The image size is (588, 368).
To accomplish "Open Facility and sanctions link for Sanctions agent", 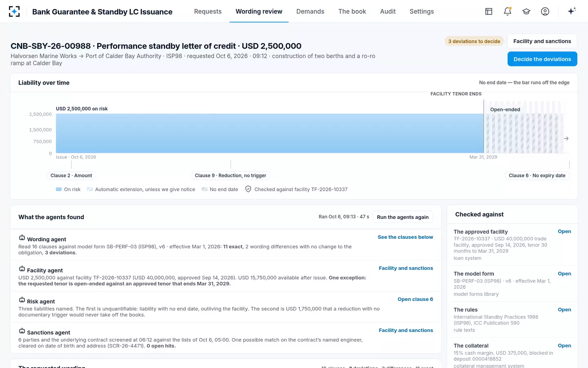I will (406, 330).
